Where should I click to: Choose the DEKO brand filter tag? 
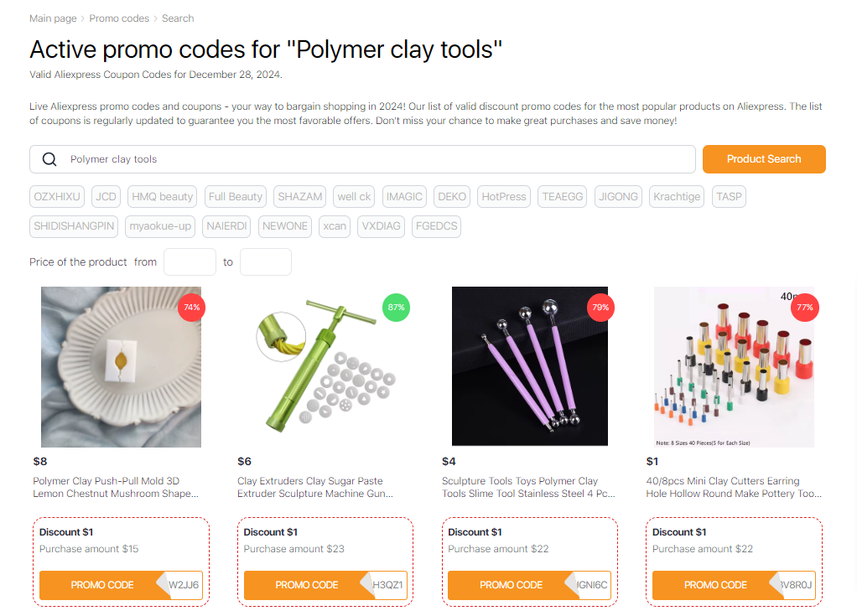coord(452,197)
